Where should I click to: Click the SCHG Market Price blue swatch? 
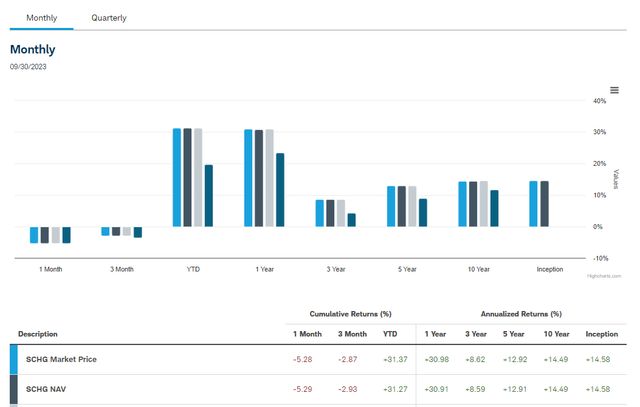pyautogui.click(x=14, y=359)
